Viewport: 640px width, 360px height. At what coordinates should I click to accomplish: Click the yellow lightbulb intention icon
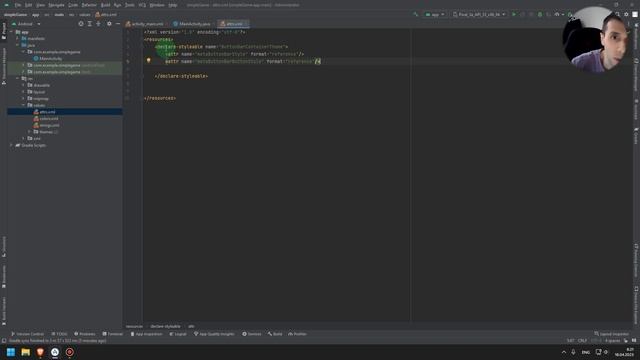click(x=149, y=61)
